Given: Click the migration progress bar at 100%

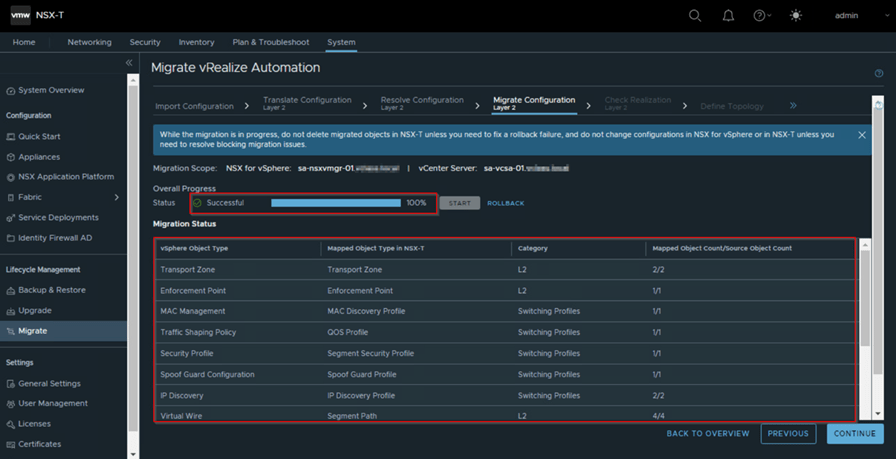Looking at the screenshot, I should (x=336, y=203).
